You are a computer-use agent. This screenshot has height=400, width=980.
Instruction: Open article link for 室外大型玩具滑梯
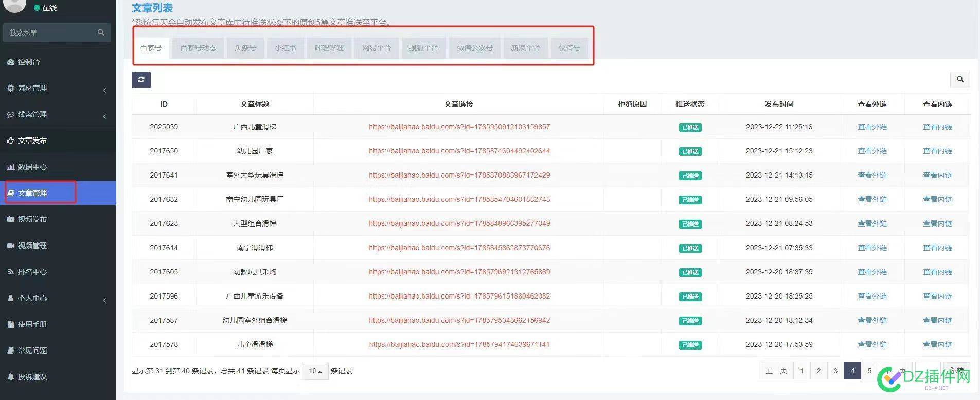(x=459, y=175)
